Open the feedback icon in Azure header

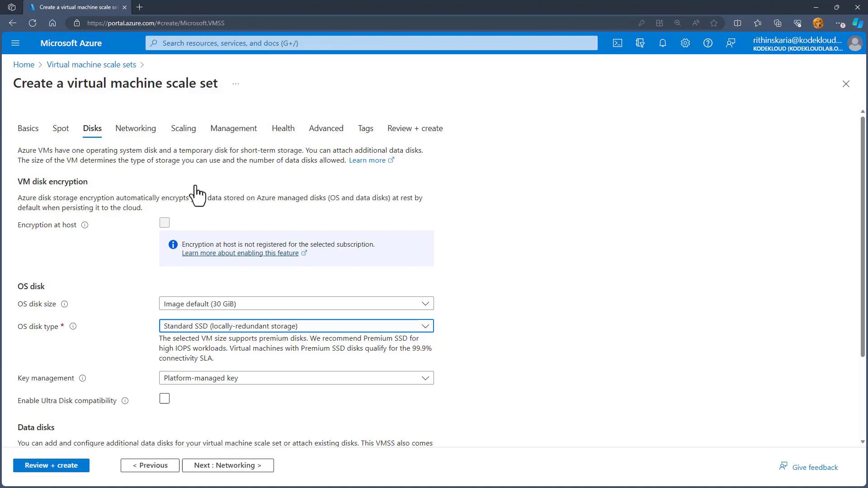pos(731,43)
